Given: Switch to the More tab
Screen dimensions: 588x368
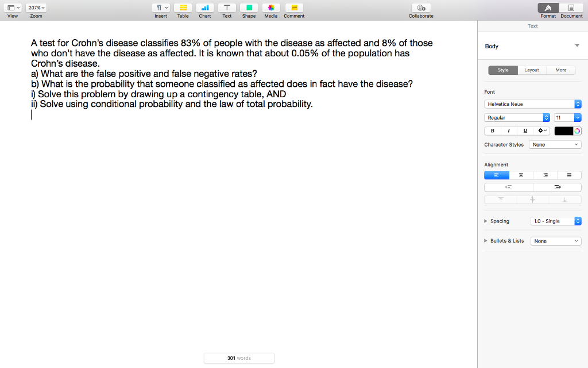Looking at the screenshot, I should click(x=561, y=70).
